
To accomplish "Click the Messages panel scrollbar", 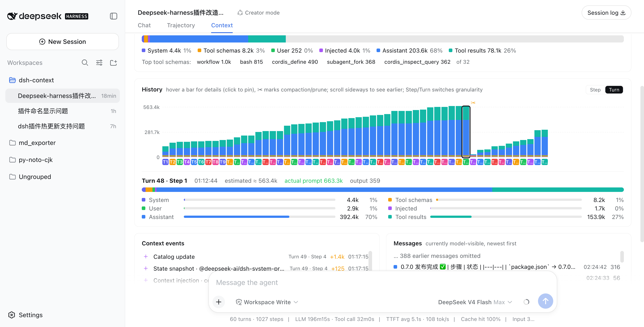I will pos(622,257).
